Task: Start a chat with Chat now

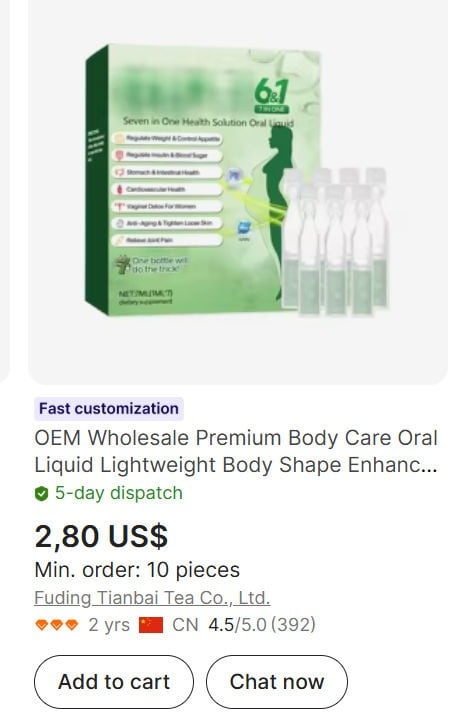Action: [277, 682]
